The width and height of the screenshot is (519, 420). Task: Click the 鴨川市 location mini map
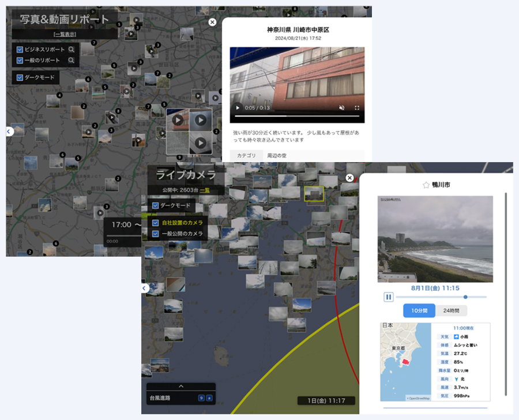pyautogui.click(x=406, y=362)
